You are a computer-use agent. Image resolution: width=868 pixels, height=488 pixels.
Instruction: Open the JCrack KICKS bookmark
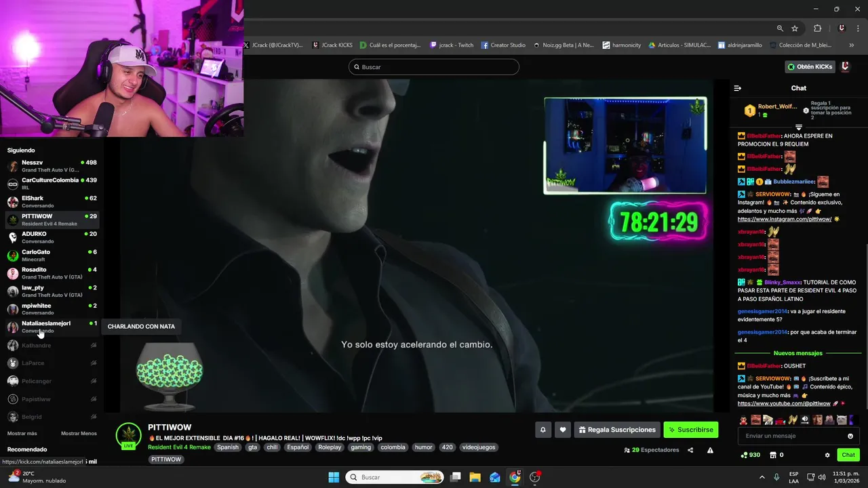pyautogui.click(x=332, y=45)
